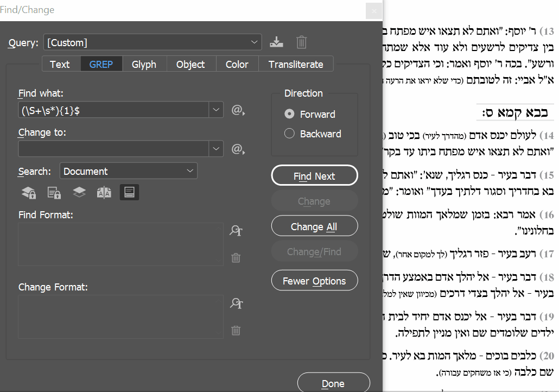Click inside the Find what field
Viewport: 559px width, 392px height.
click(113, 110)
